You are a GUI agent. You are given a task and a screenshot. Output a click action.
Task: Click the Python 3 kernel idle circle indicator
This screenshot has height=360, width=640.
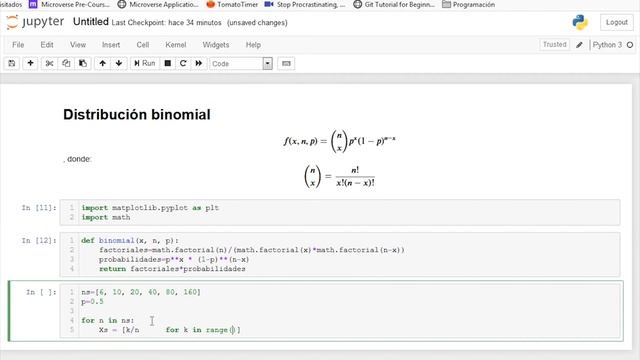click(x=630, y=45)
